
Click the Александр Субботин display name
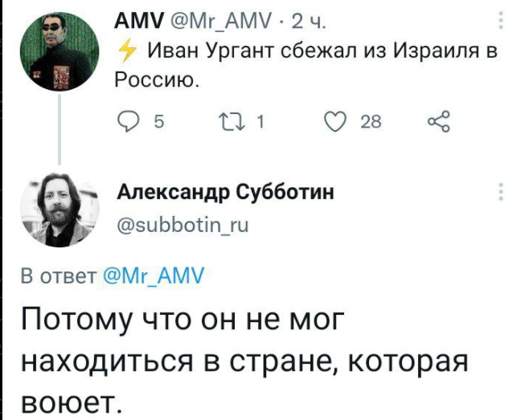[x=225, y=193]
